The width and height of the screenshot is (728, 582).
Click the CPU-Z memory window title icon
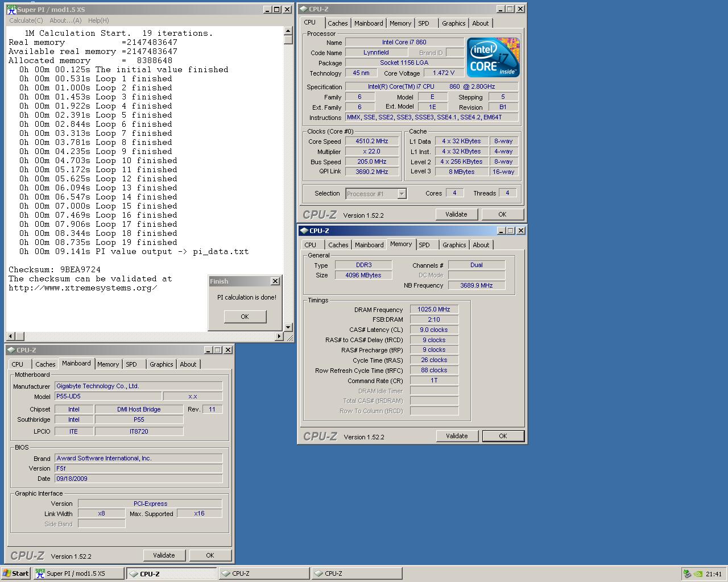point(303,231)
